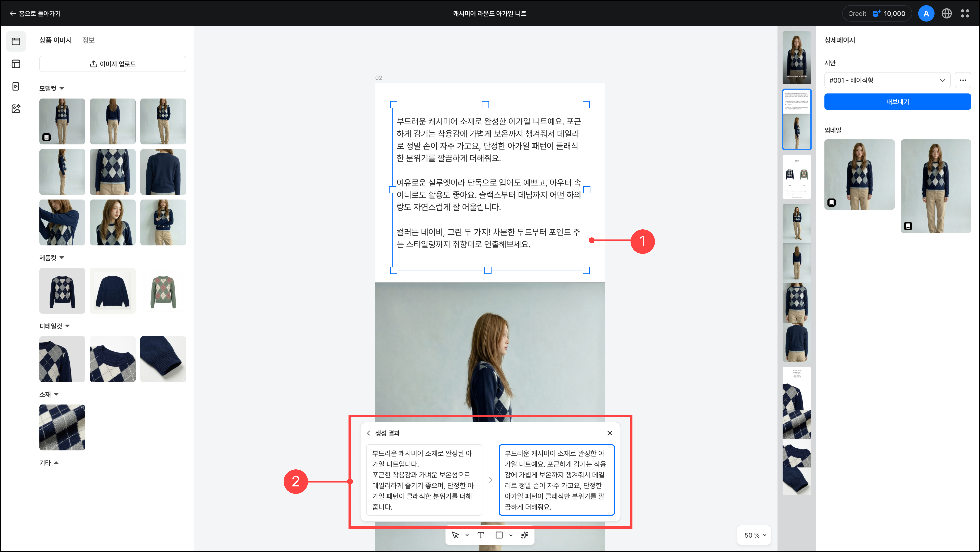980x552 pixels.
Task: Click the canvas paragraph starting '여유로운 실루엣이라'
Action: point(489,195)
